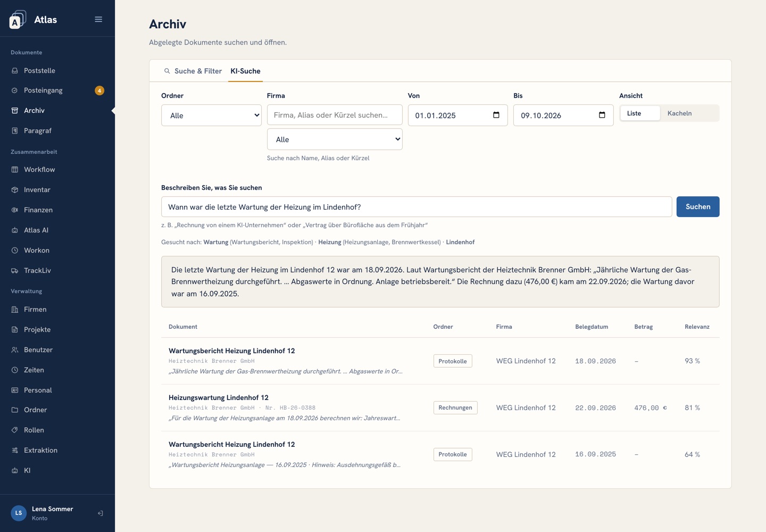Screen dimensions: 766x532
Task: Open Personal in the sidebar
Action: [x=57, y=390]
